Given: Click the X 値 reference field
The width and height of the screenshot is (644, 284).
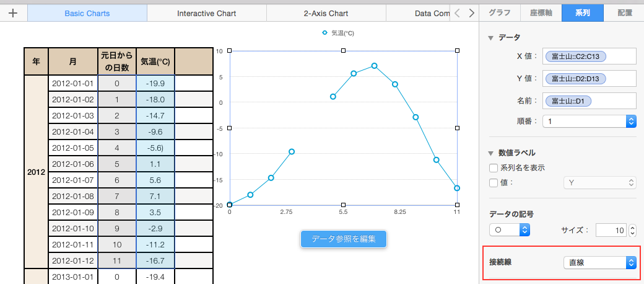Looking at the screenshot, I should (589, 56).
